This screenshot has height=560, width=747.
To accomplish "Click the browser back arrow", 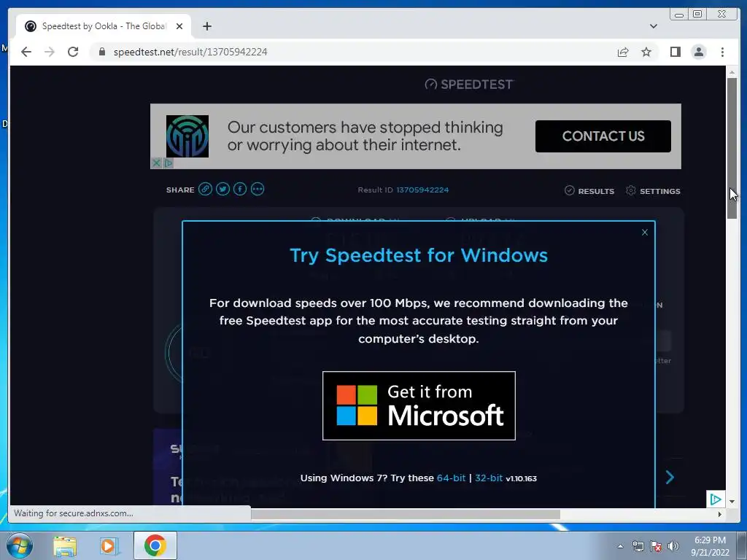I will coord(26,52).
